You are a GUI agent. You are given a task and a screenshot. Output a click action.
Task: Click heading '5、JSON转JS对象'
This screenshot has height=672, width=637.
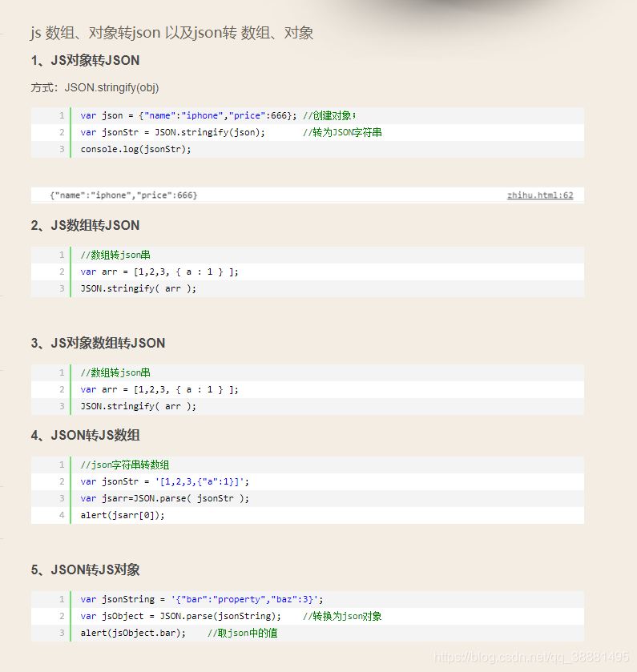pos(85,570)
